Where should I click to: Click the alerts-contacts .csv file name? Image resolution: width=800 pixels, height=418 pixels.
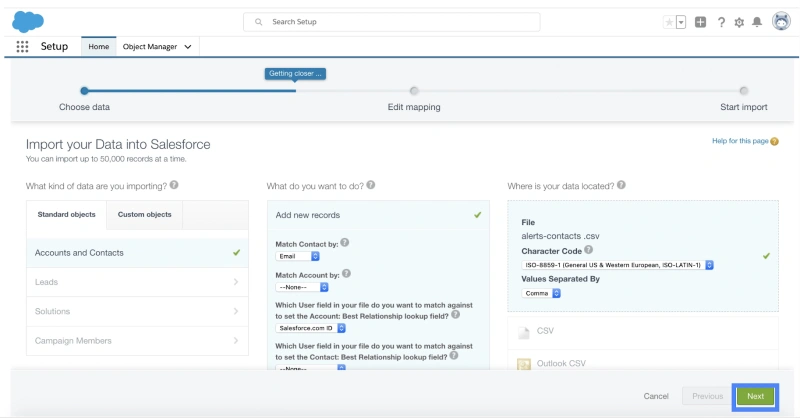[560, 236]
